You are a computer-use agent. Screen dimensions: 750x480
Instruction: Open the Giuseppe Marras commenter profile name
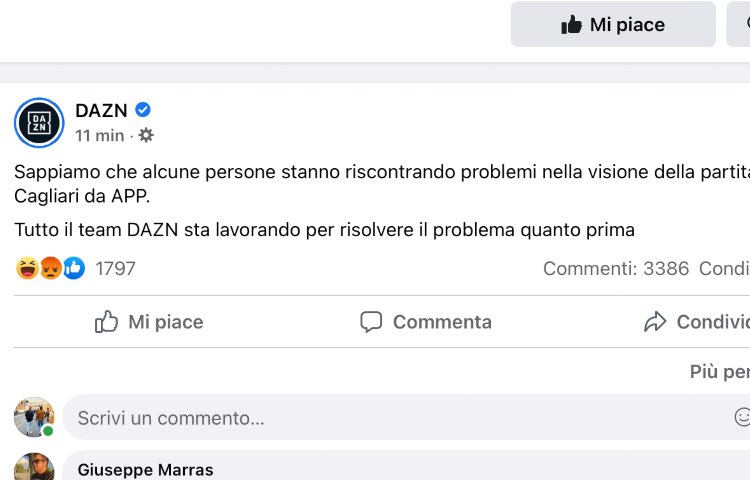coord(145,470)
